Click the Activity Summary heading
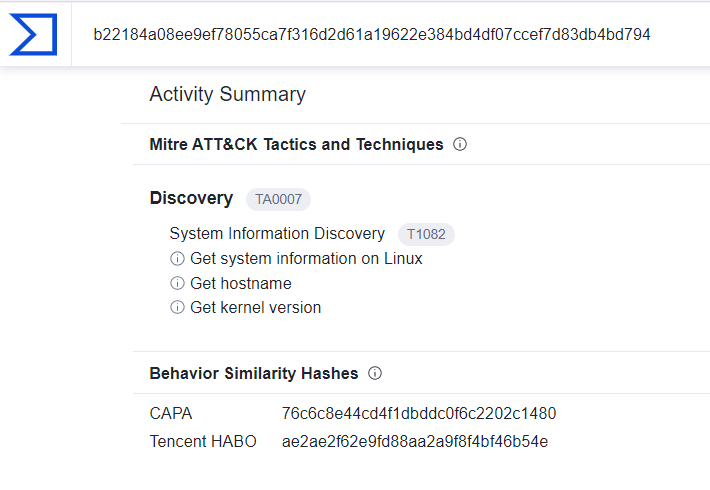This screenshot has height=490, width=710. point(227,94)
